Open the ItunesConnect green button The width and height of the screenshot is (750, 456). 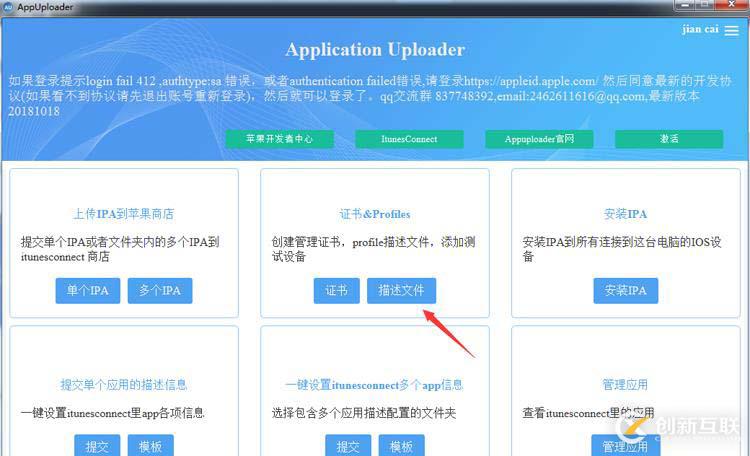coord(409,139)
